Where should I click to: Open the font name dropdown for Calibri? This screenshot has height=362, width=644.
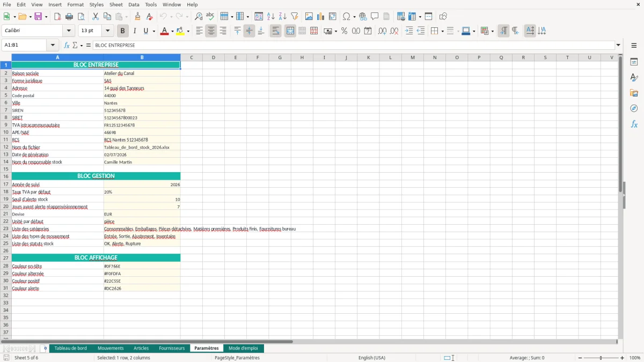(68, 31)
